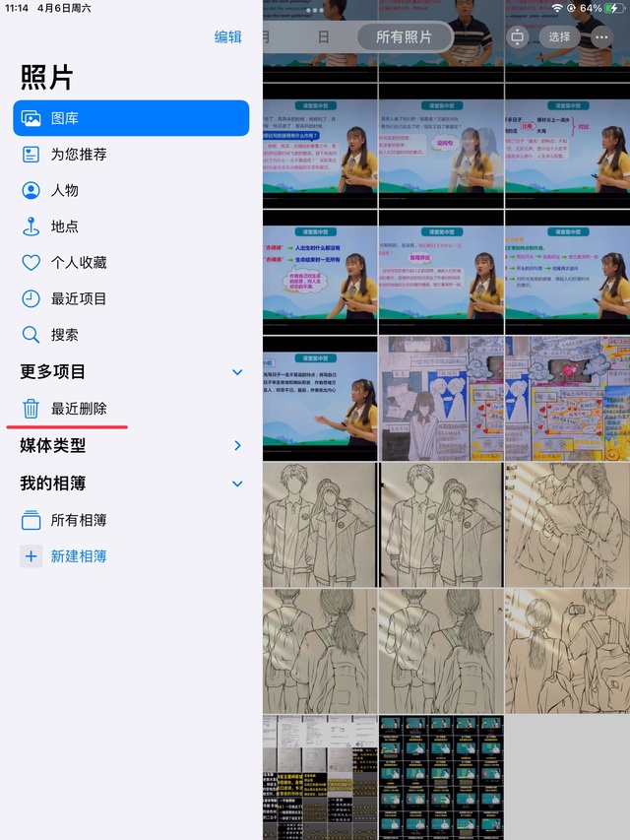This screenshot has width=630, height=840.
Task: Switch to the 所有照片 tab
Action: tap(404, 37)
